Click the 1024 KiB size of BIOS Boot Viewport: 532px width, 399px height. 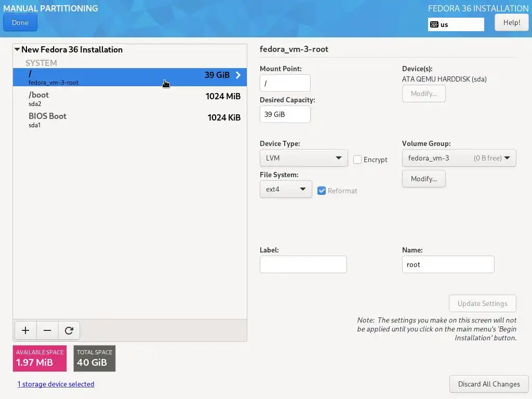coord(224,118)
